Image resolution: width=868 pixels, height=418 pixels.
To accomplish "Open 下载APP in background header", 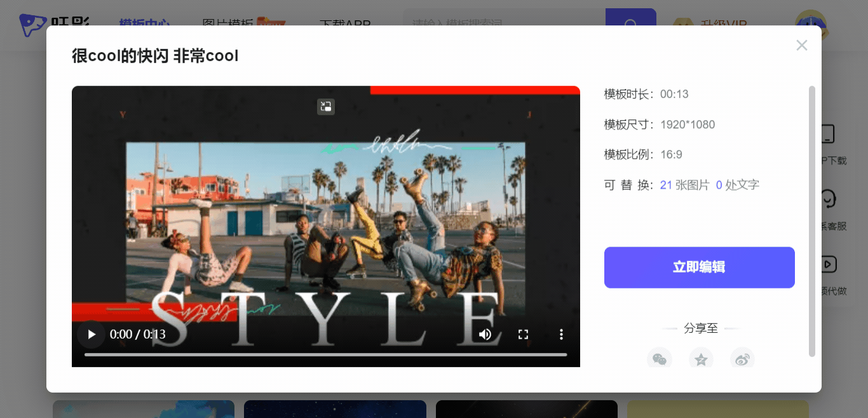I will pos(345,24).
